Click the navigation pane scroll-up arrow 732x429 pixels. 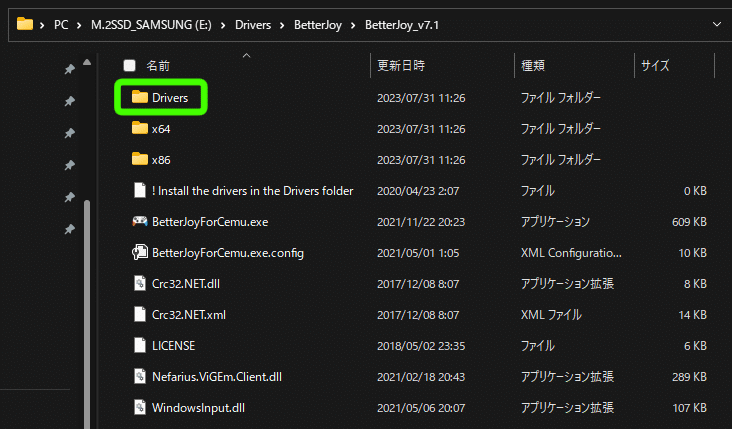click(x=87, y=62)
